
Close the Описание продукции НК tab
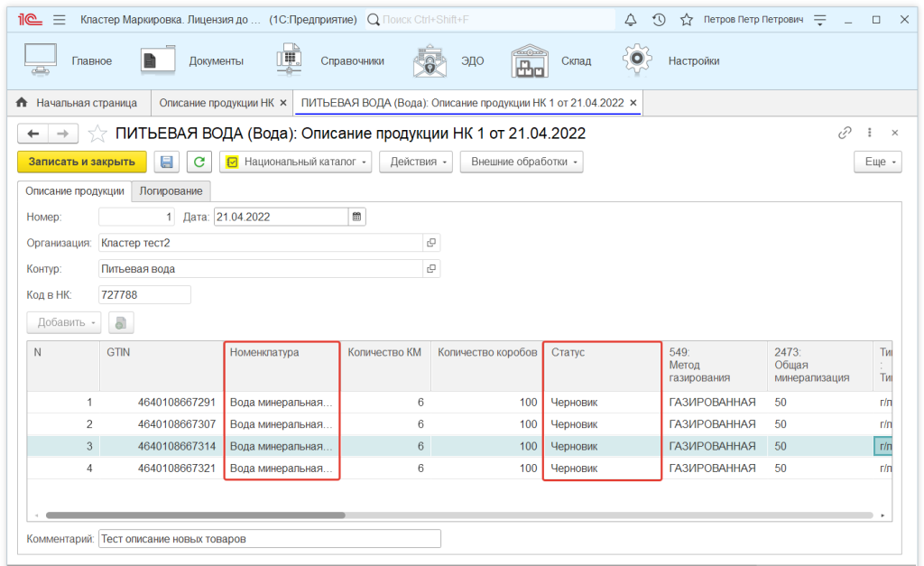tap(282, 103)
